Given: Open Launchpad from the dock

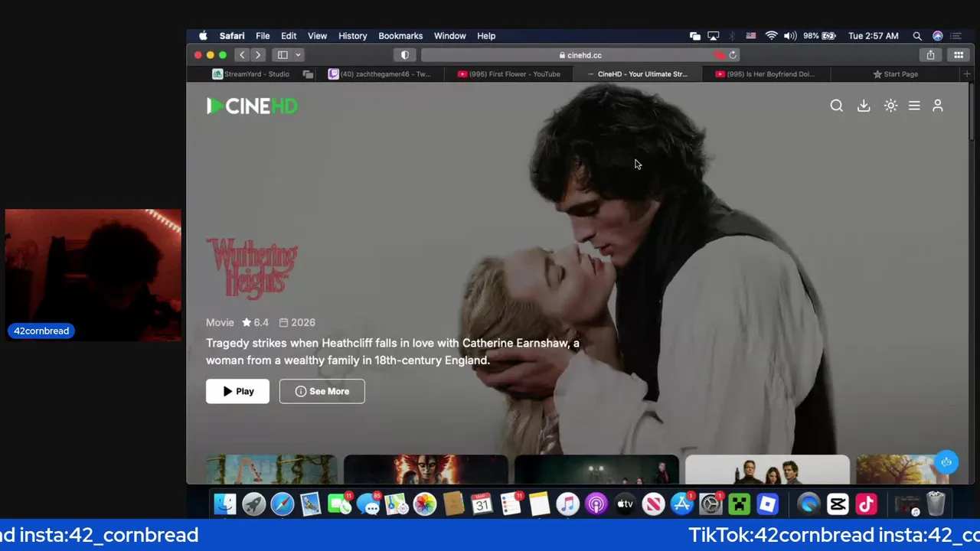Looking at the screenshot, I should pos(253,504).
